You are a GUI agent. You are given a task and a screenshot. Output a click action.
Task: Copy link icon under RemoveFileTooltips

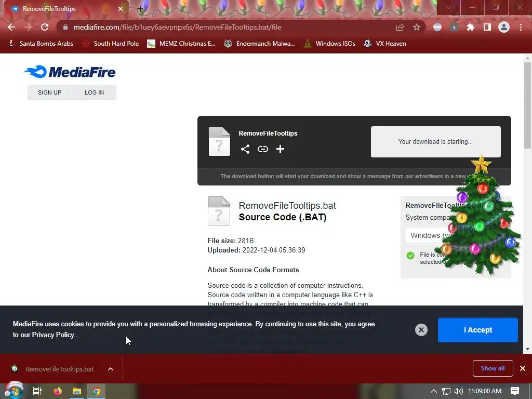point(262,149)
